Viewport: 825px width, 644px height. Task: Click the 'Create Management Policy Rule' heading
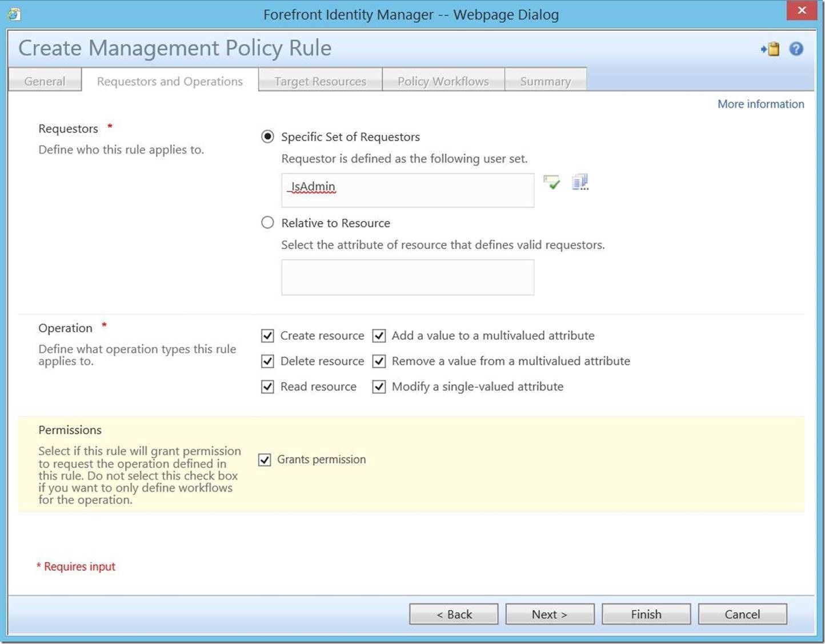tap(175, 49)
